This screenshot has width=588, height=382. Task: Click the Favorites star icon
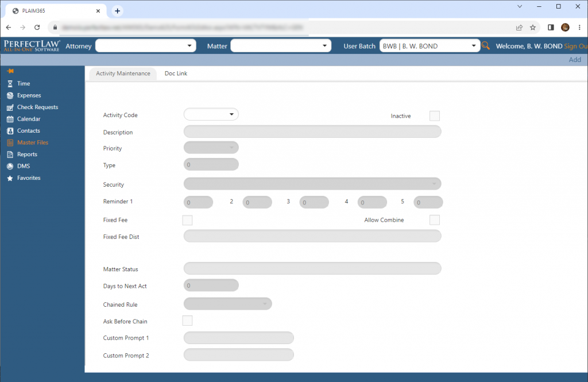10,178
